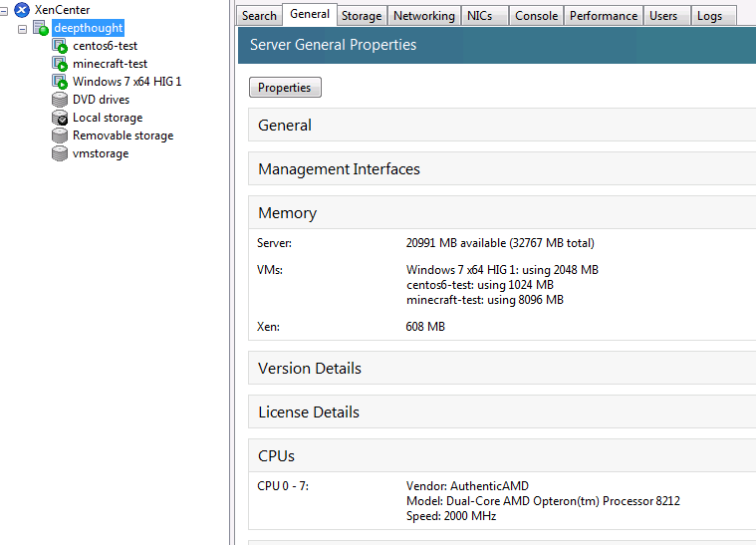Click the Windows 7 x64 HIG 1 VM icon
Viewport: 756px width, 545px height.
pyautogui.click(x=60, y=82)
